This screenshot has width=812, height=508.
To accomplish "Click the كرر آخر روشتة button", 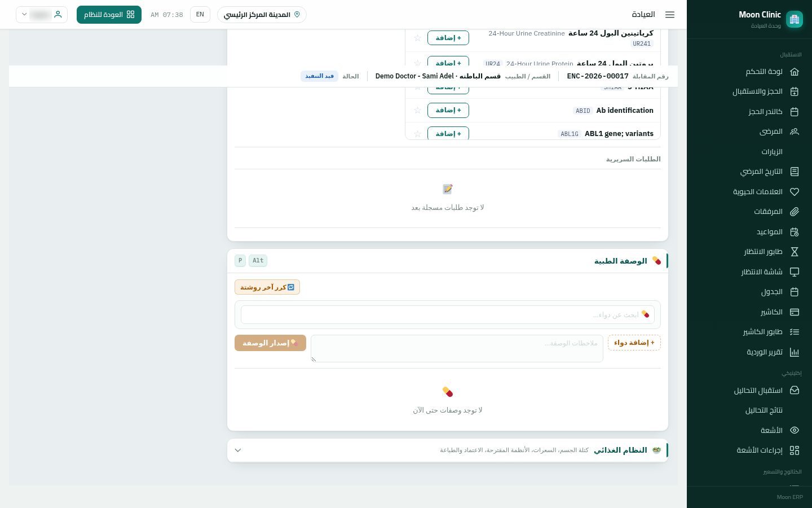I will click(x=267, y=287).
